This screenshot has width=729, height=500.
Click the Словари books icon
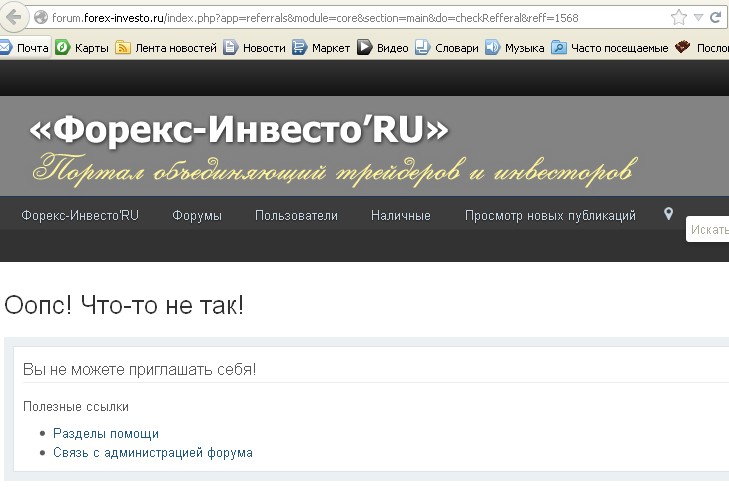(x=422, y=47)
